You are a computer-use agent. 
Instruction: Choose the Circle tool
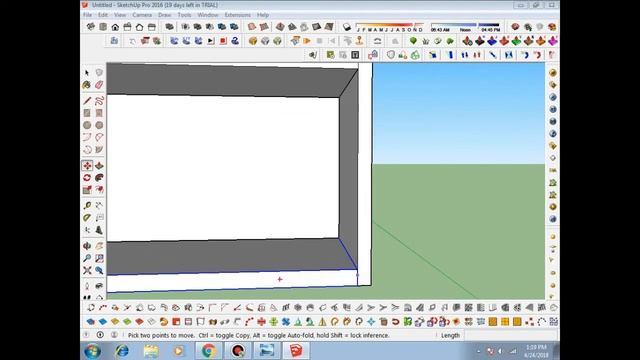(87, 125)
